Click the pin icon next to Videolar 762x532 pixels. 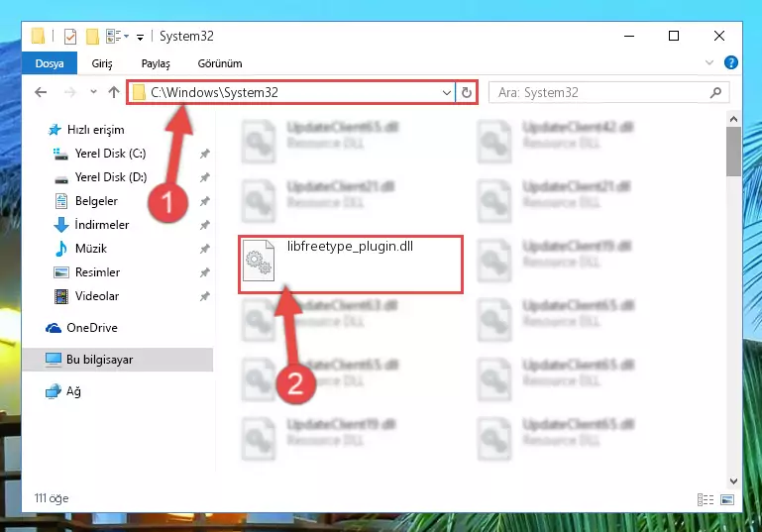pos(204,296)
